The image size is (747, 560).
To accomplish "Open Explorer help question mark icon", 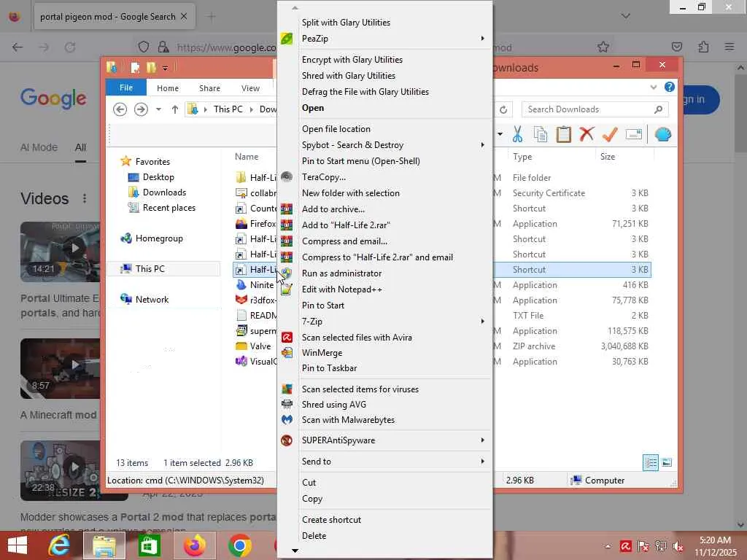I will (x=670, y=87).
